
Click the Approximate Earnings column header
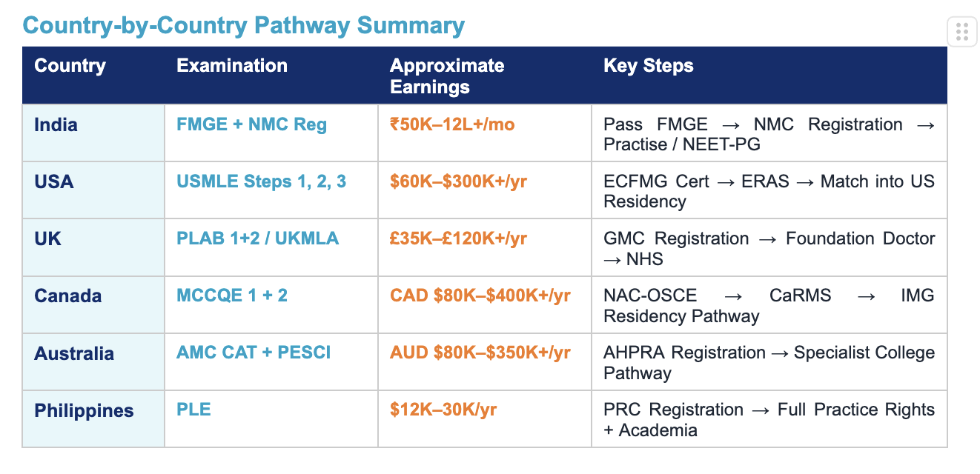[x=447, y=76]
